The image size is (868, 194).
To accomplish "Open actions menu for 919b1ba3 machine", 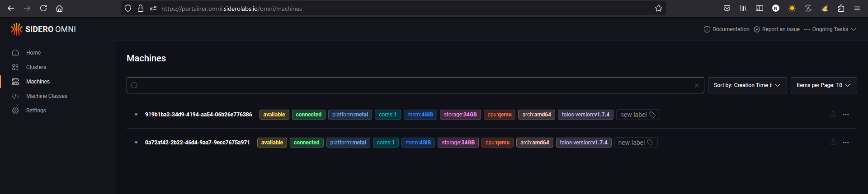I will (846, 115).
